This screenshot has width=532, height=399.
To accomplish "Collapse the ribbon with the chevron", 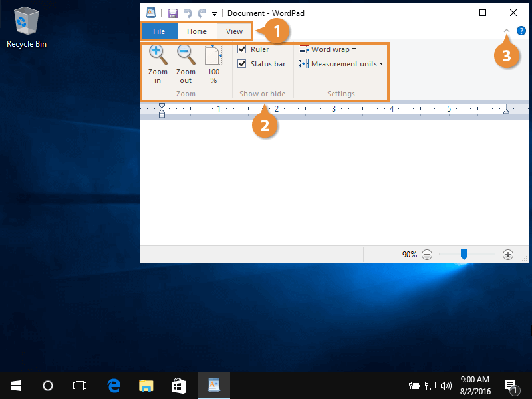I will (x=507, y=31).
